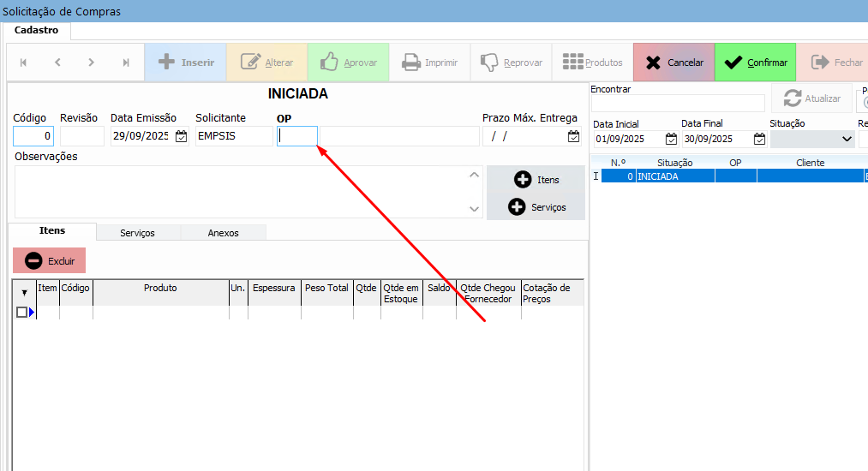Open calendar for Prazo Máx. Entrega
The height and width of the screenshot is (471, 868).
pos(573,136)
